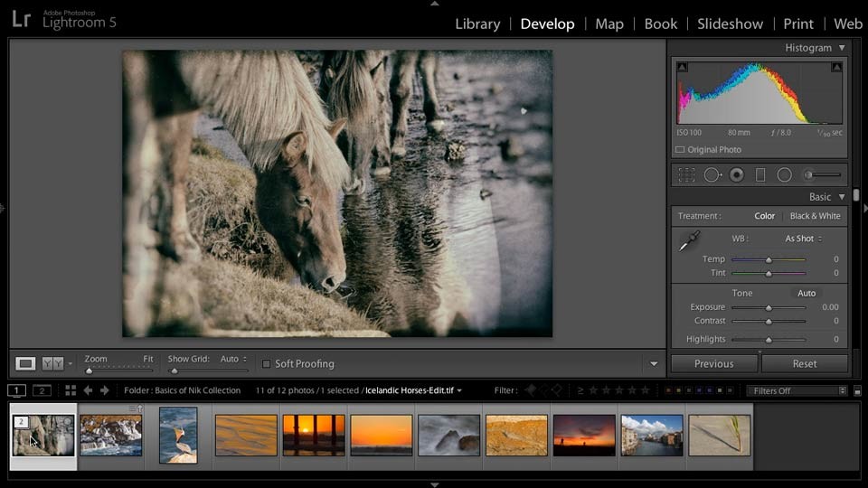Select the Radial Filter tool

(x=785, y=174)
